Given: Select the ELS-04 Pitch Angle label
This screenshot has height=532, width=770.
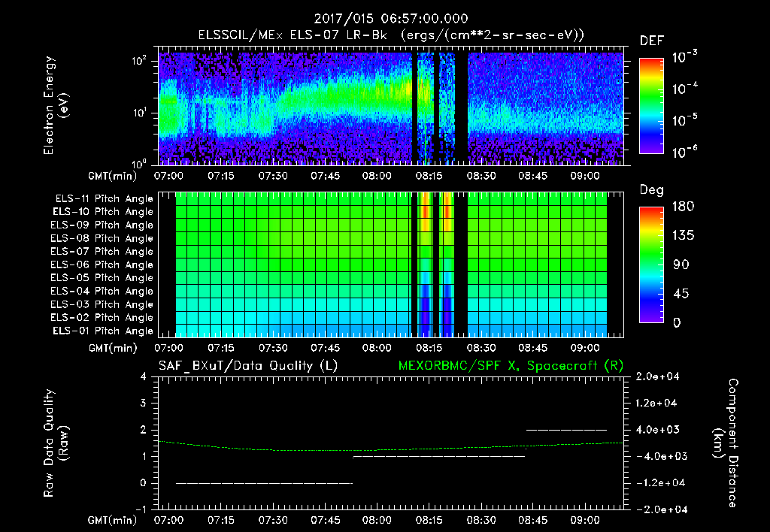Looking at the screenshot, I should pos(102,292).
